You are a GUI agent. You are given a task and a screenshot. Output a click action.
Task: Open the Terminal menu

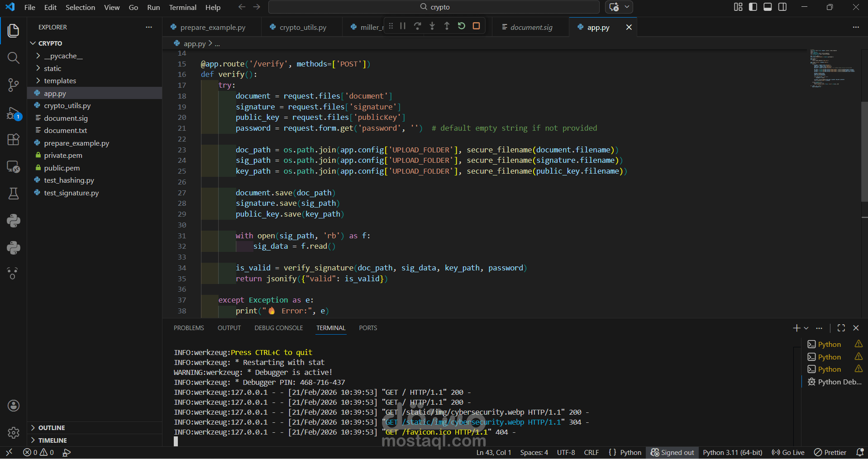182,7
